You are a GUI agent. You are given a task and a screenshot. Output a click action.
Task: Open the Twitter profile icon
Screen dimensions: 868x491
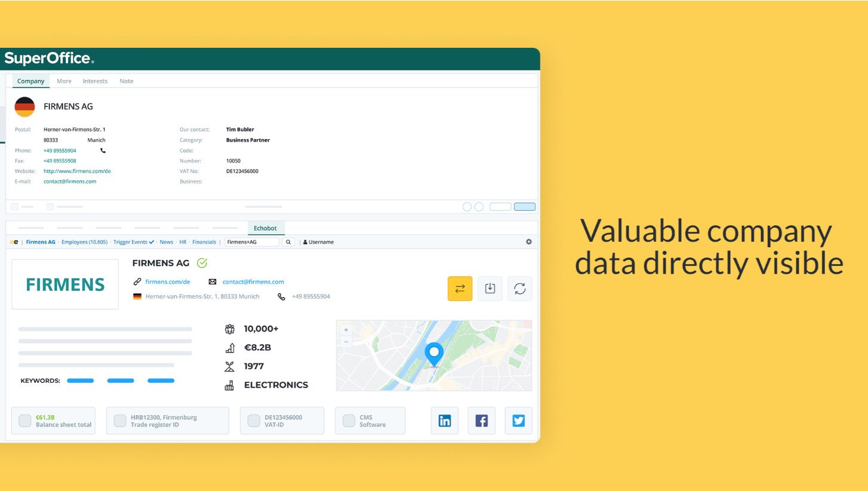(x=518, y=421)
